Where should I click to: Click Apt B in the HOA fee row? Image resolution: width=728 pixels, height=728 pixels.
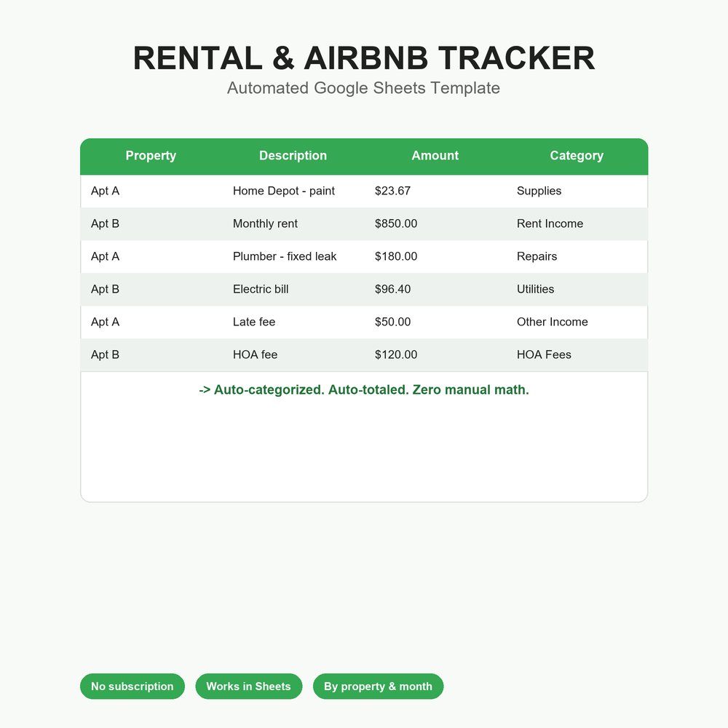[106, 355]
